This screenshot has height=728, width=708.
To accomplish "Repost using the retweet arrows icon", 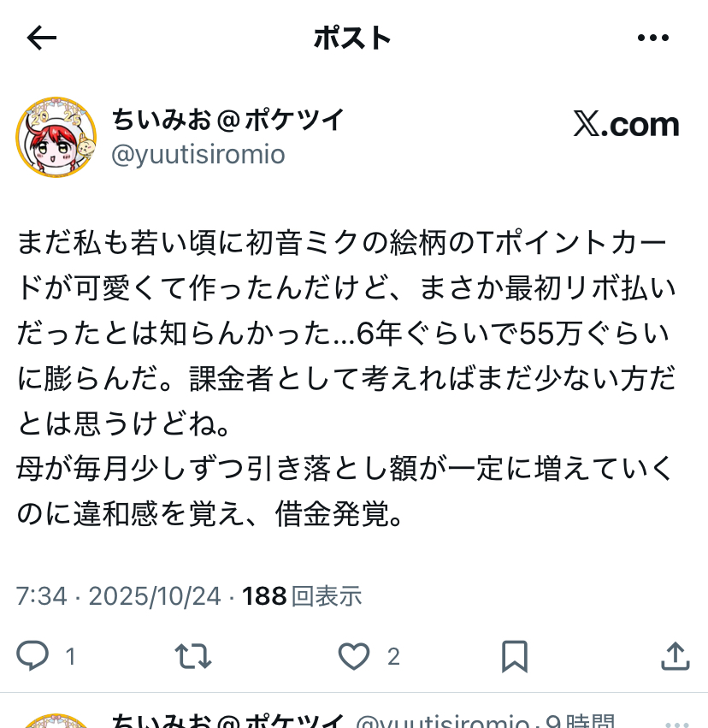I will (x=193, y=656).
